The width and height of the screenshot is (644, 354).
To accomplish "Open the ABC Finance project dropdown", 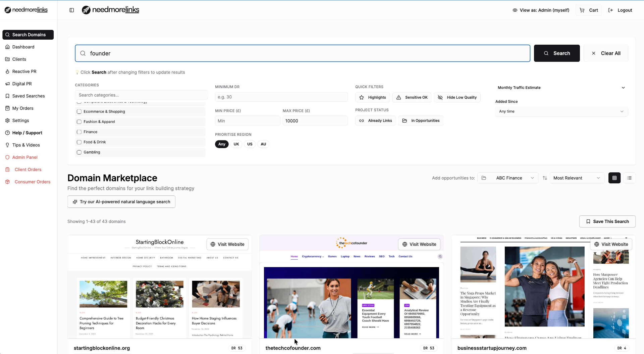I will pos(508,178).
